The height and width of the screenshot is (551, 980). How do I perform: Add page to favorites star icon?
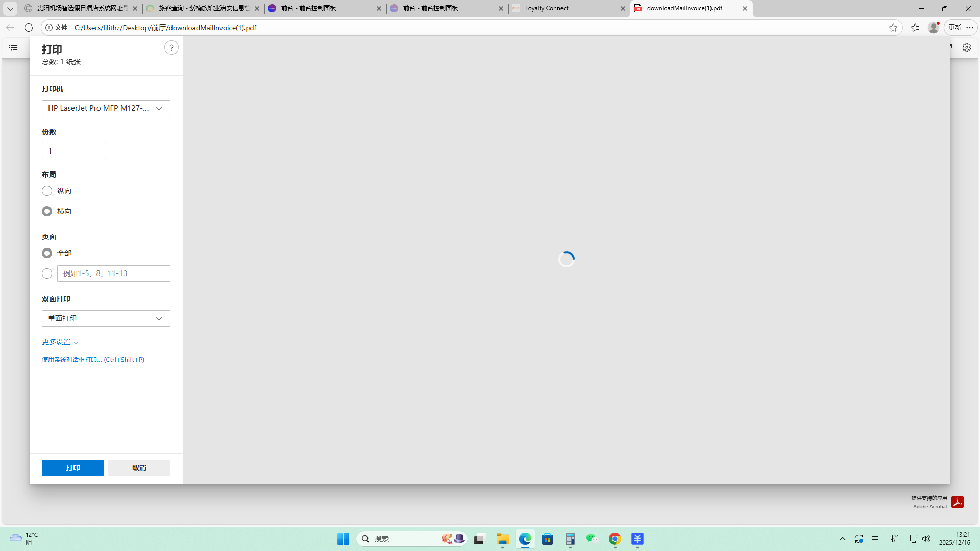pos(893,28)
